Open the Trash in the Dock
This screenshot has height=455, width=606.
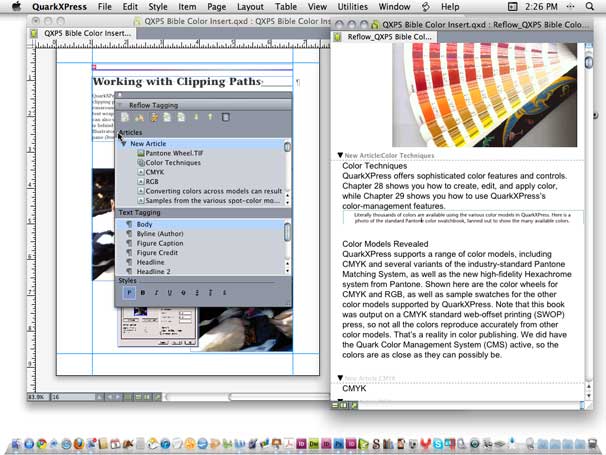592,443
